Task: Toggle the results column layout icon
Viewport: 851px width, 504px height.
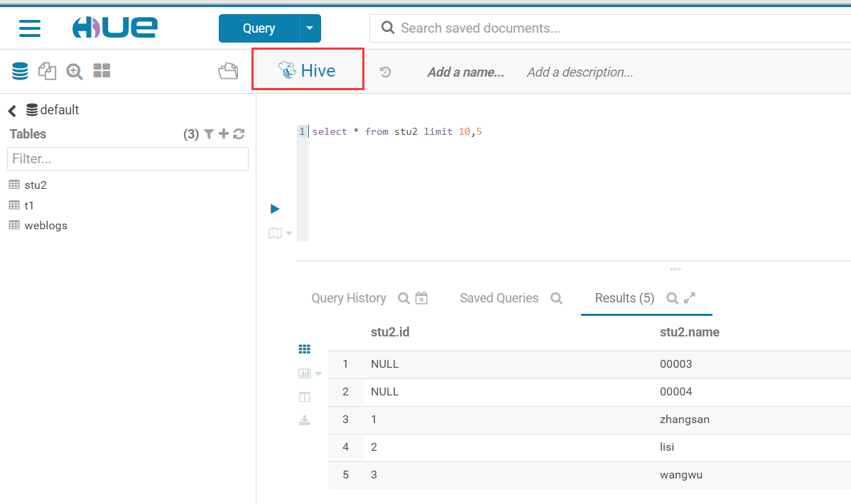Action: click(x=305, y=397)
